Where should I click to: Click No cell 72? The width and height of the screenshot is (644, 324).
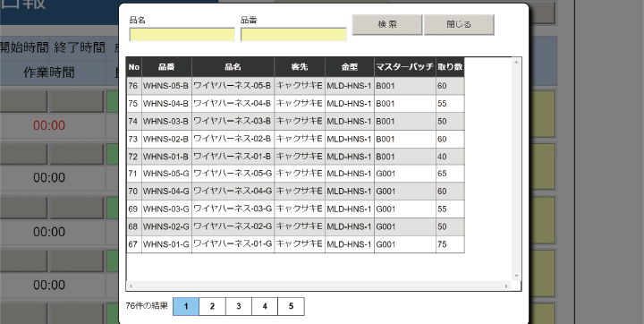133,157
